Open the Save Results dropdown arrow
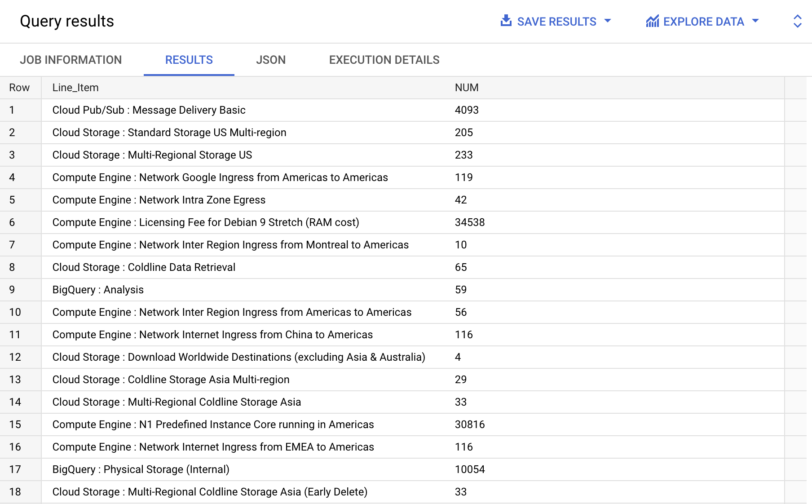 click(x=608, y=21)
